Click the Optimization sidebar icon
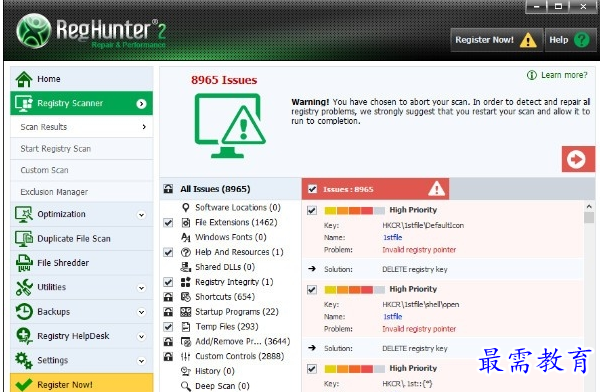600x392 pixels. tap(24, 214)
